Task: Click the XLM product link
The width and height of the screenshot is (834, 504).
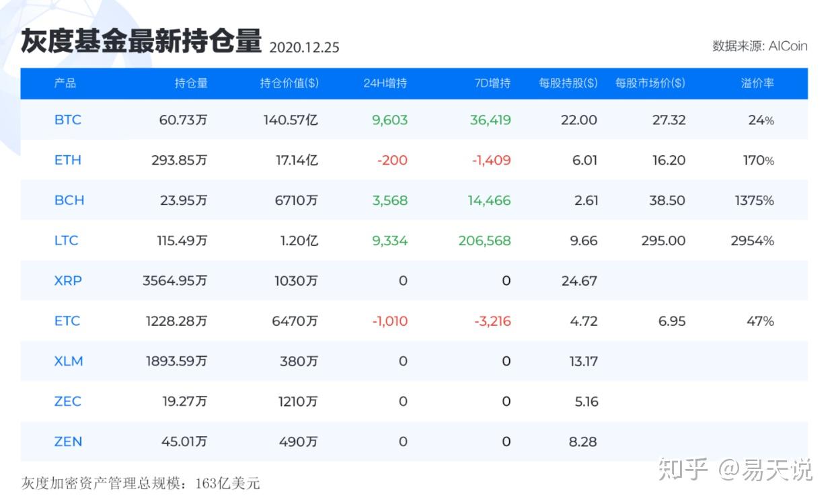Action: click(68, 361)
